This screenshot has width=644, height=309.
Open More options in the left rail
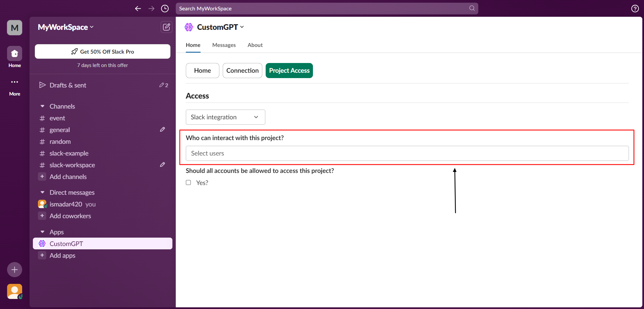coord(14,87)
